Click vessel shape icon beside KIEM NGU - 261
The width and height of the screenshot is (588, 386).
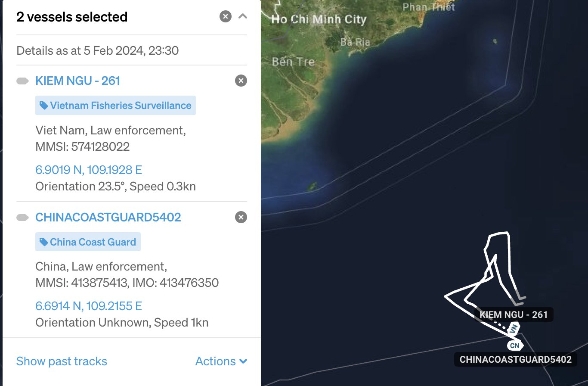pos(22,81)
